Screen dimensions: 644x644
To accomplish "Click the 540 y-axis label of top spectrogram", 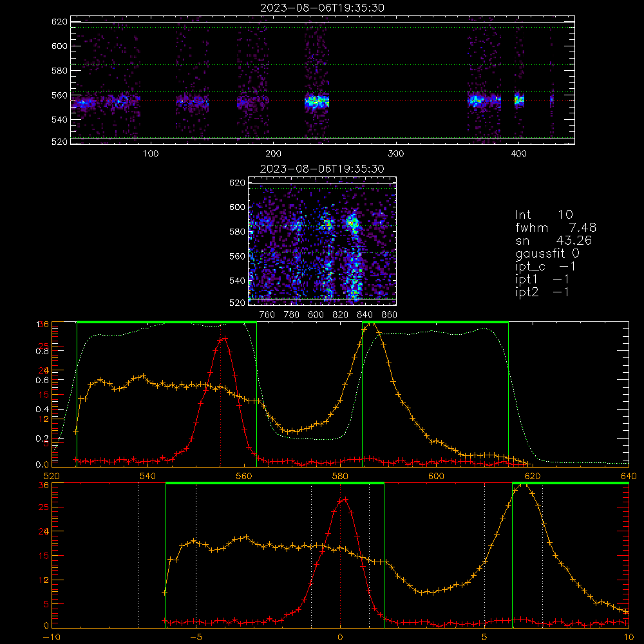I will [59, 120].
